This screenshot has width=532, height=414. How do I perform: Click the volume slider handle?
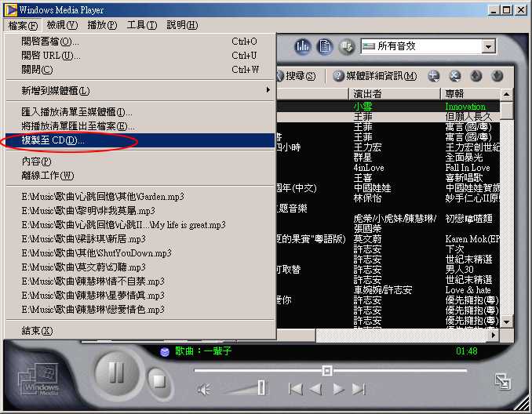pyautogui.click(x=261, y=387)
